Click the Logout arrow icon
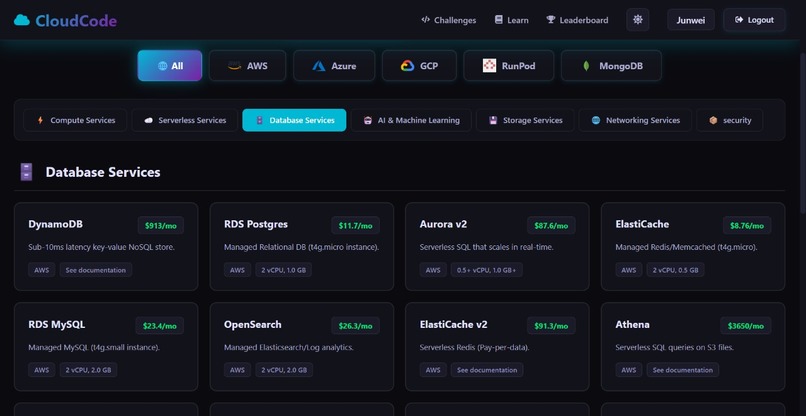 tap(739, 20)
